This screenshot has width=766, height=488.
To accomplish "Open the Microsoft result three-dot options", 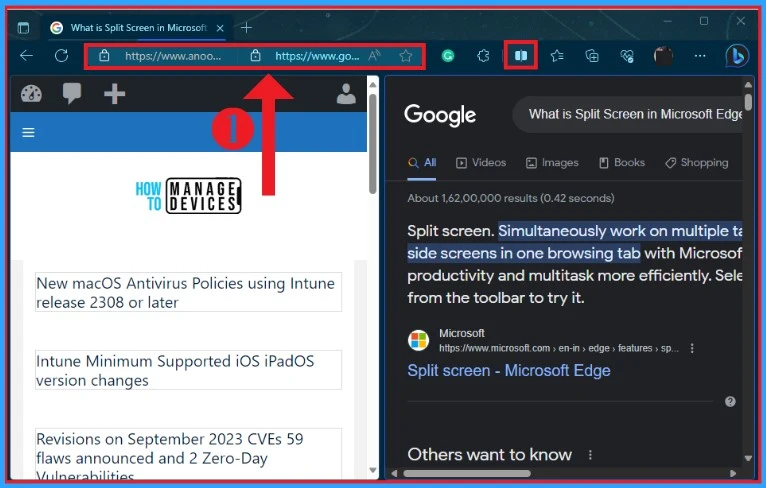I will pyautogui.click(x=692, y=348).
